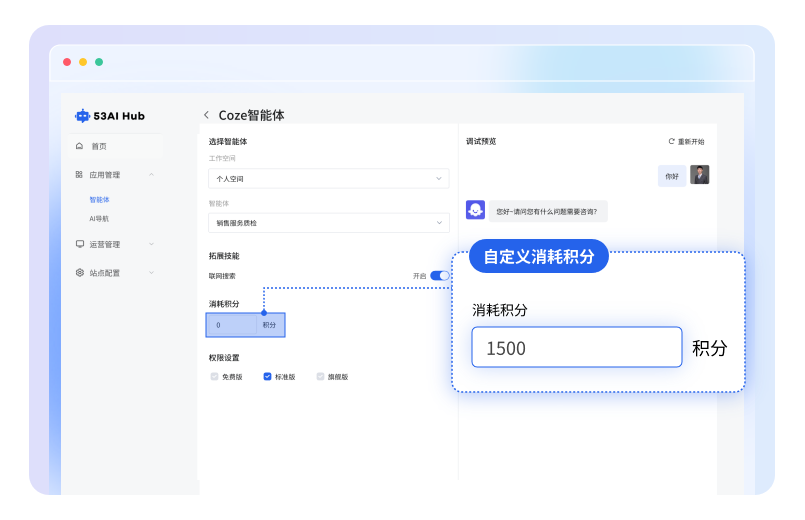Screen dimensions: 805x520
Task: Click the small 消耗积分 input showing 0
Action: 233,325
